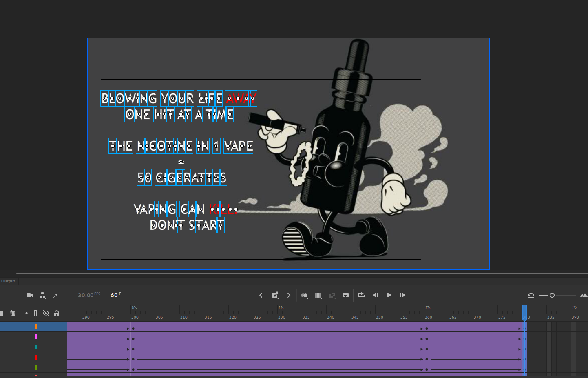
Task: Select frame 360 keyframe on green layer
Action: pyautogui.click(x=427, y=369)
